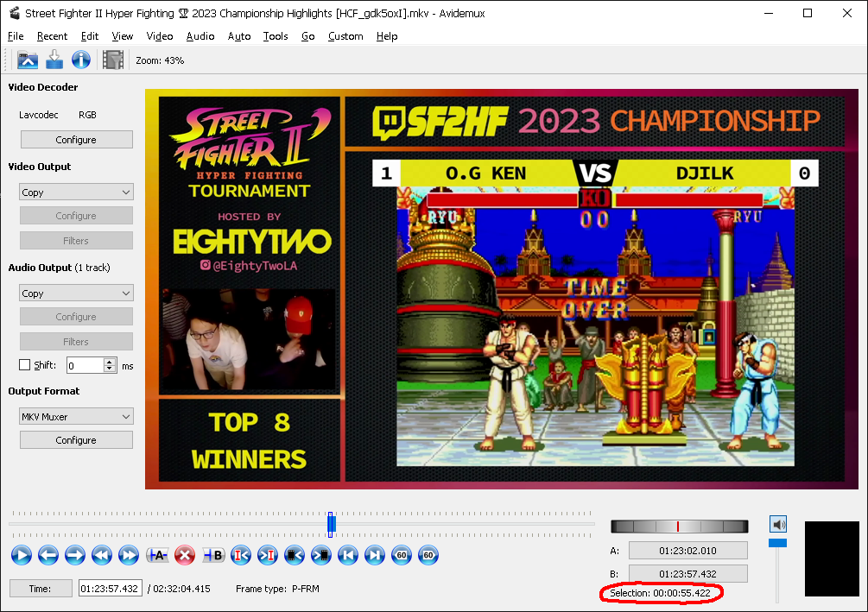Expand the Output Format MKV Muxer dropdown

(x=76, y=417)
